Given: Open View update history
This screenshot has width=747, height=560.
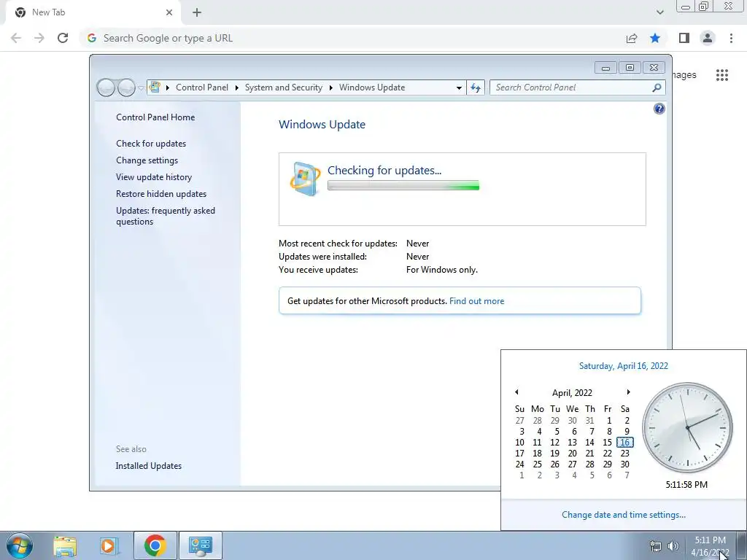Looking at the screenshot, I should (x=154, y=177).
